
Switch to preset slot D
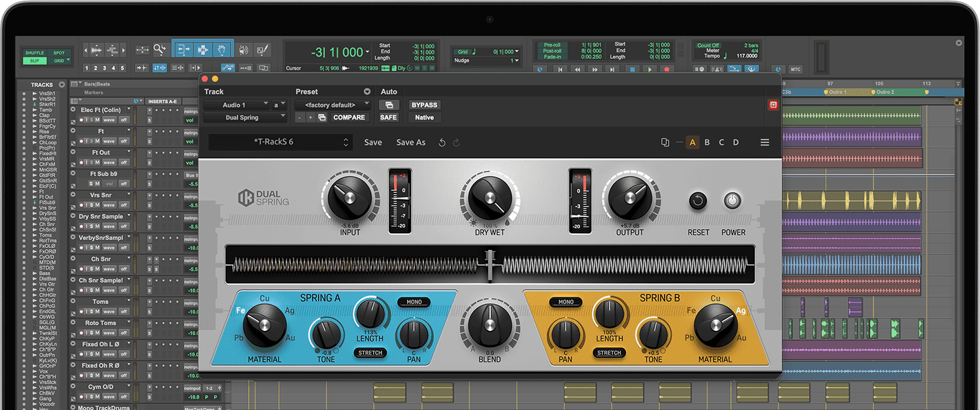click(736, 143)
